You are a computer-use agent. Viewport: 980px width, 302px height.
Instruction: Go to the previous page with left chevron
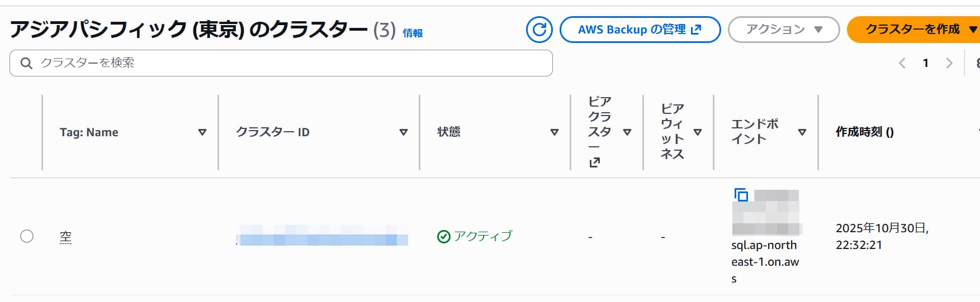click(902, 63)
